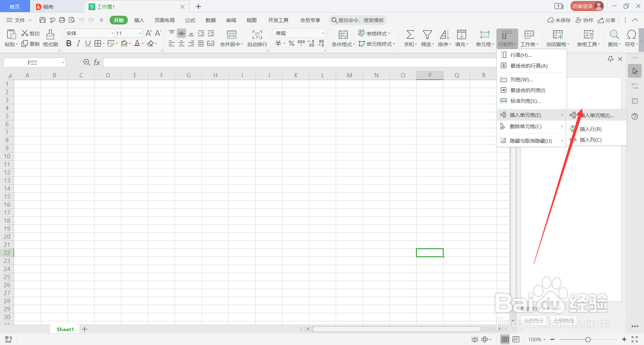
Task: Add a new sheet with plus button
Action: [x=85, y=329]
